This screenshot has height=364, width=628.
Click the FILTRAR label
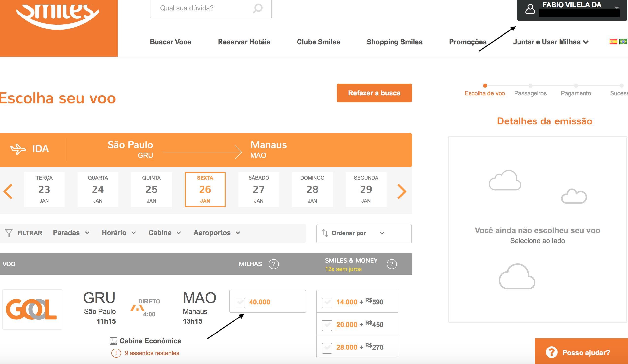(x=30, y=233)
